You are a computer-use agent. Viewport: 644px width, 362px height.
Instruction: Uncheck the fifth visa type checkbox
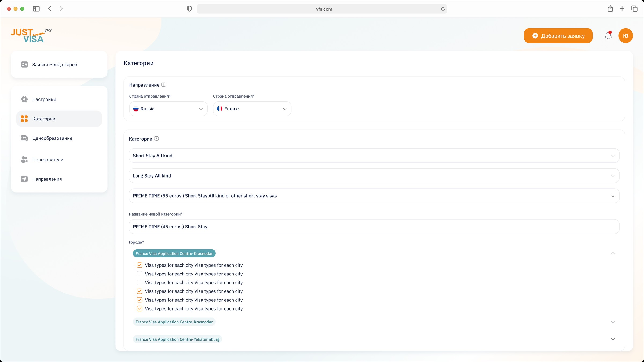click(140, 300)
